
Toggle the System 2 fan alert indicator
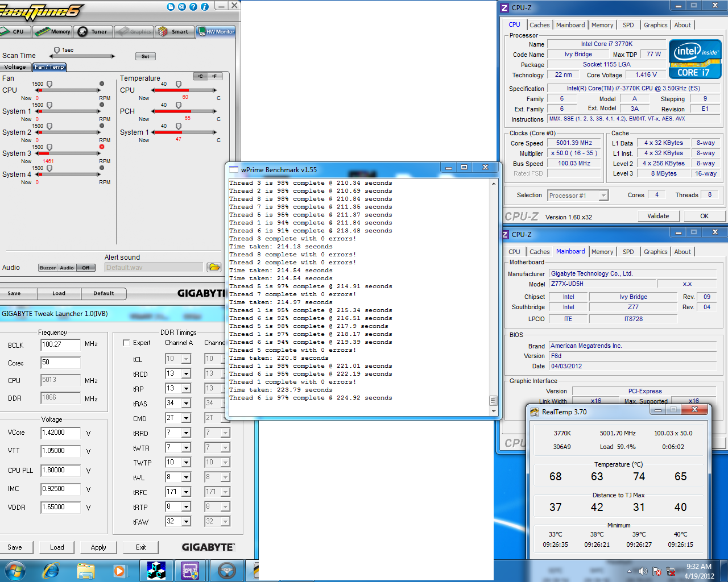coord(102,126)
